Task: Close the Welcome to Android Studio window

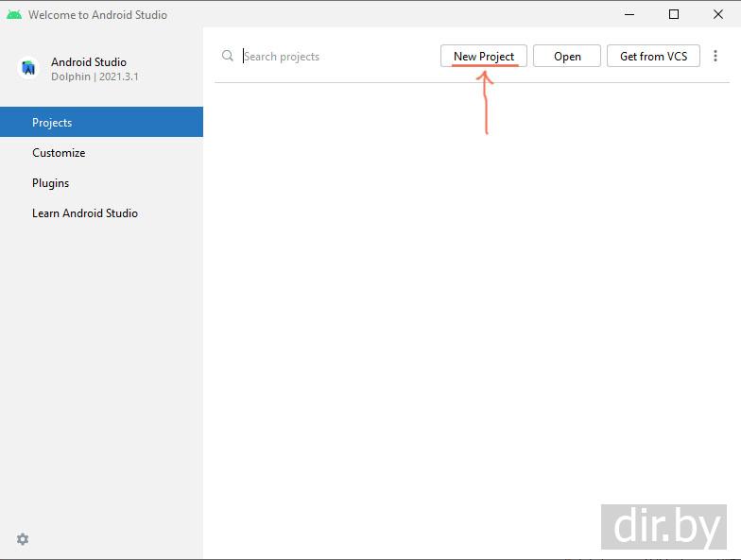Action: pos(718,15)
